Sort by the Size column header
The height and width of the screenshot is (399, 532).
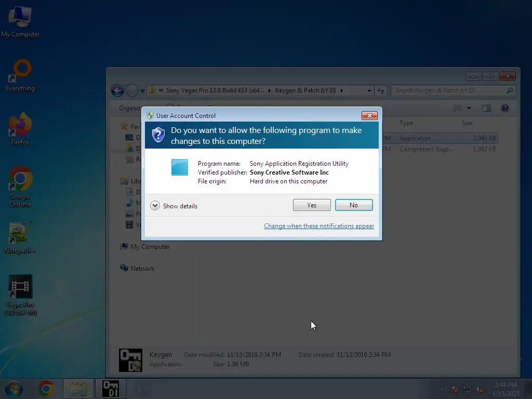(467, 123)
